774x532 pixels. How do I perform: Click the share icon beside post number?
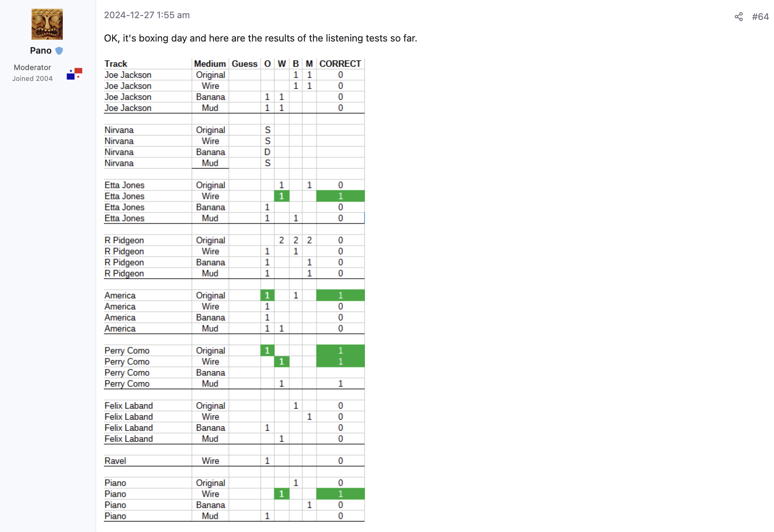click(x=739, y=17)
